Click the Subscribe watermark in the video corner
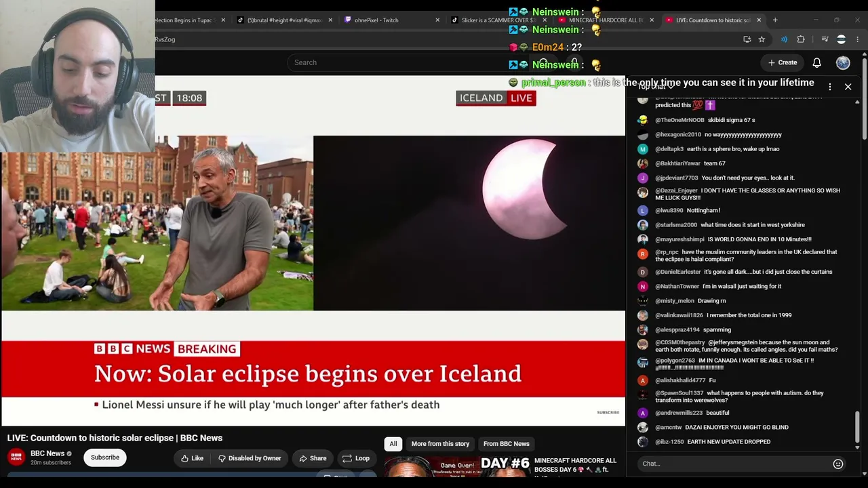The width and height of the screenshot is (868, 488). tap(608, 412)
